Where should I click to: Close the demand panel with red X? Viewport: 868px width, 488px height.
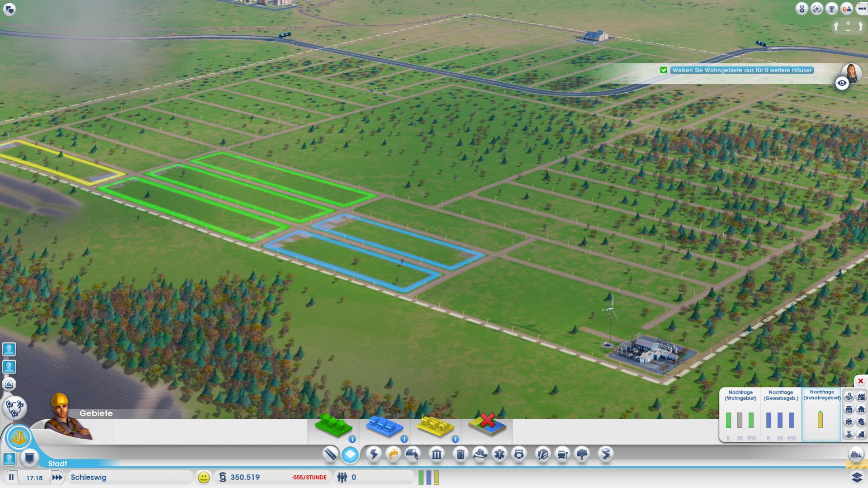861,381
